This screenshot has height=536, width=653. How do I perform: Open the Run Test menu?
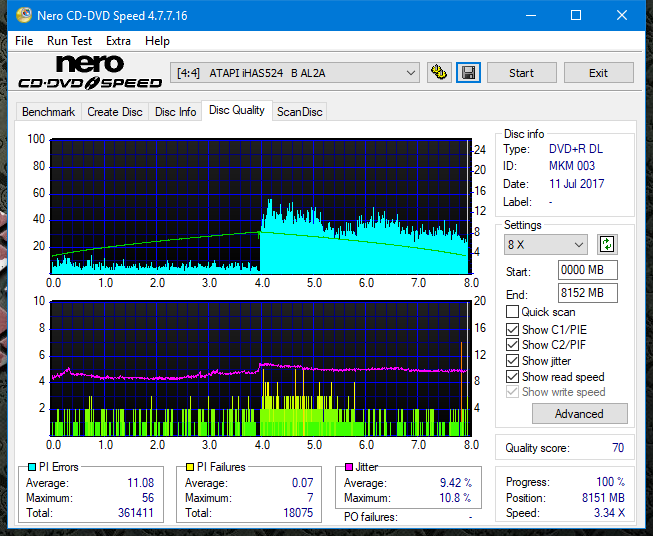point(69,41)
